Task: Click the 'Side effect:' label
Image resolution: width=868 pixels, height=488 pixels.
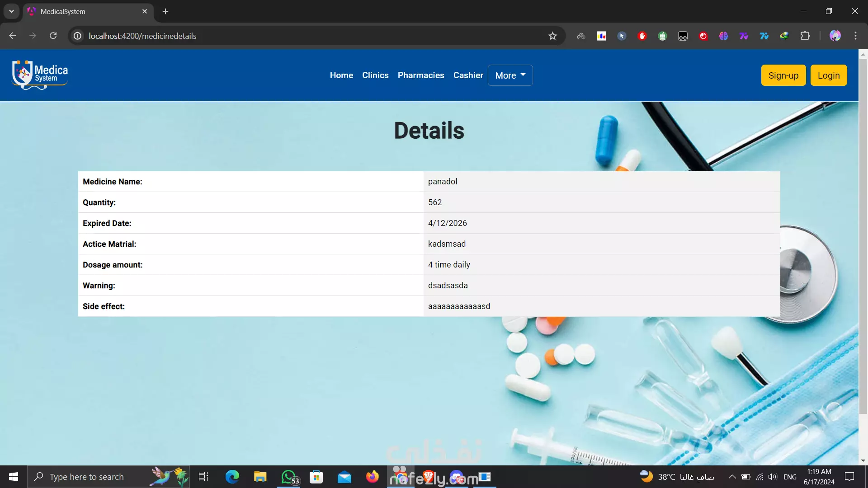Action: click(x=104, y=306)
